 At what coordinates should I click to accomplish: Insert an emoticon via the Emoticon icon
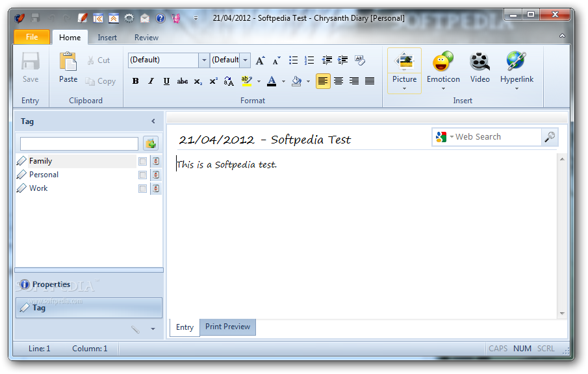click(x=443, y=62)
